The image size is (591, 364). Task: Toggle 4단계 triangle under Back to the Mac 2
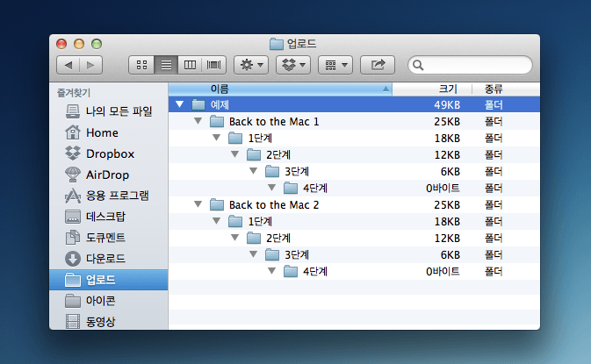pyautogui.click(x=272, y=271)
